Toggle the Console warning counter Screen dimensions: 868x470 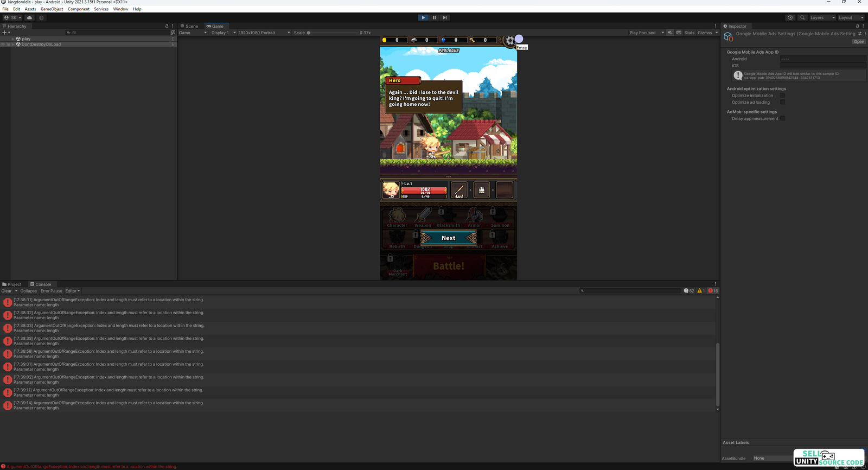coord(701,291)
